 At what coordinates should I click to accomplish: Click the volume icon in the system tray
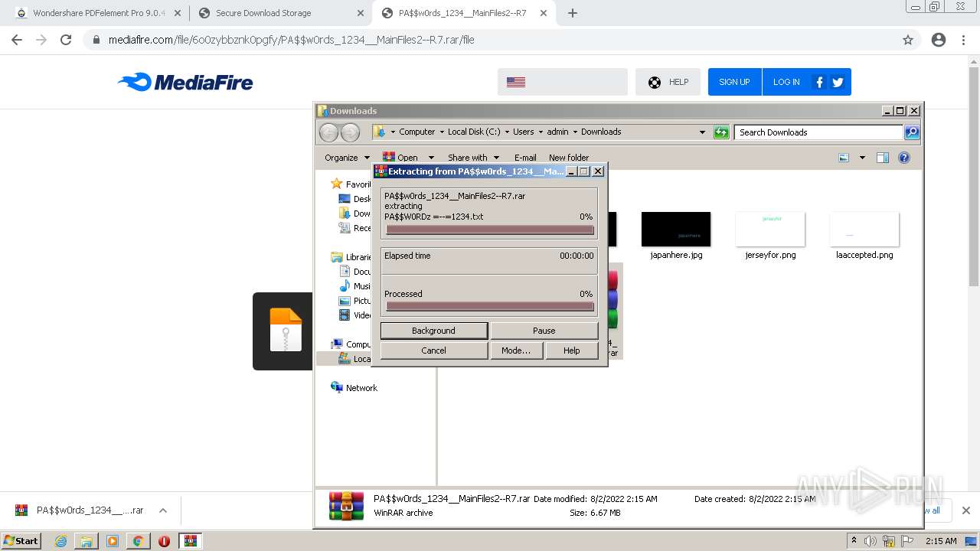(871, 541)
